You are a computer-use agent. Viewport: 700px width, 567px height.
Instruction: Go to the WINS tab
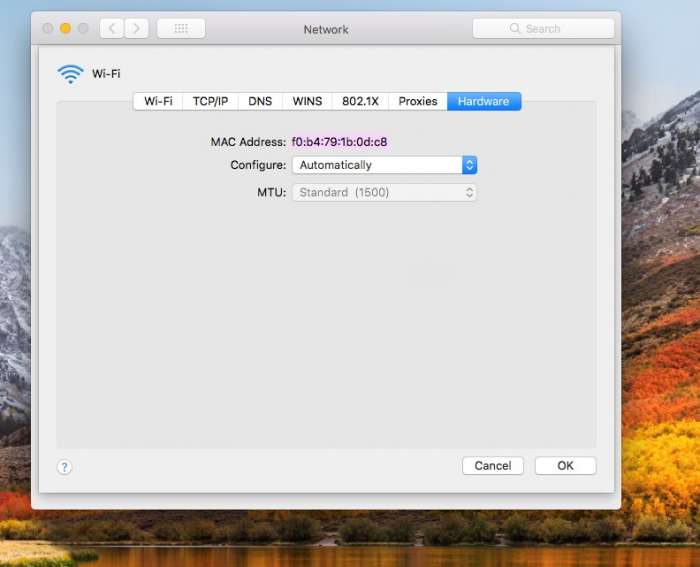(307, 101)
